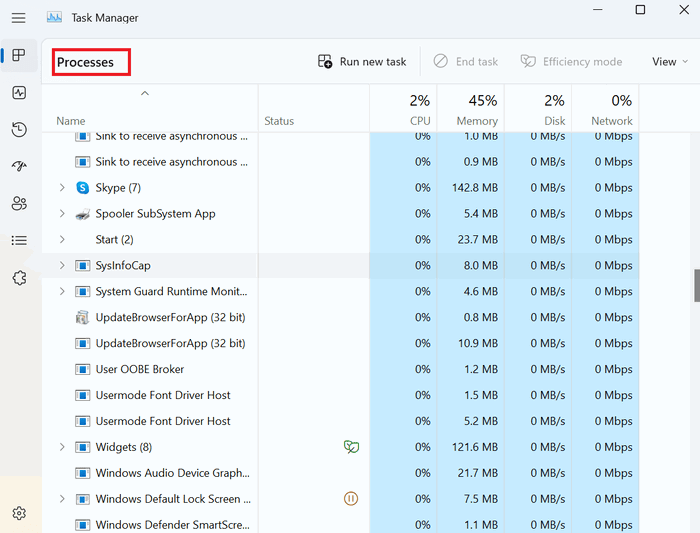Click the User OOBE Broker icon
The height and width of the screenshot is (533, 700).
click(x=83, y=369)
